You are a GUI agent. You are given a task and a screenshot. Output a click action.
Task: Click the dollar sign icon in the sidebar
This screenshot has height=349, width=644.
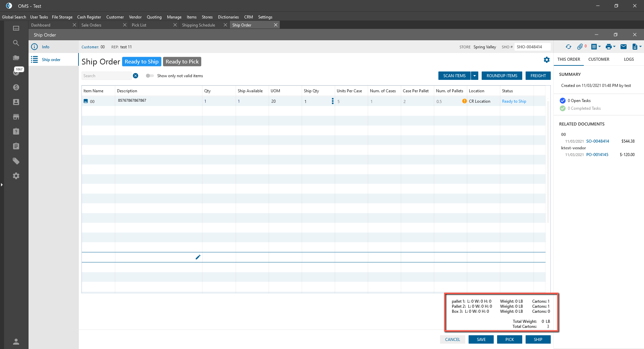tap(16, 87)
